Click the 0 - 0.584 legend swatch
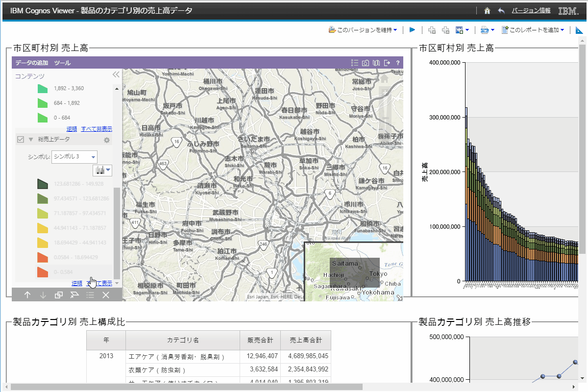The image size is (588, 392). [42, 272]
